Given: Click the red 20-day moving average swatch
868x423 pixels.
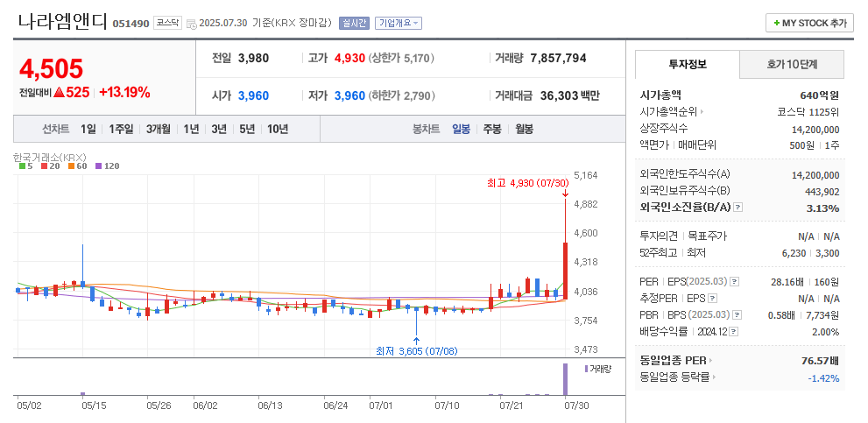Looking at the screenshot, I should [43, 166].
